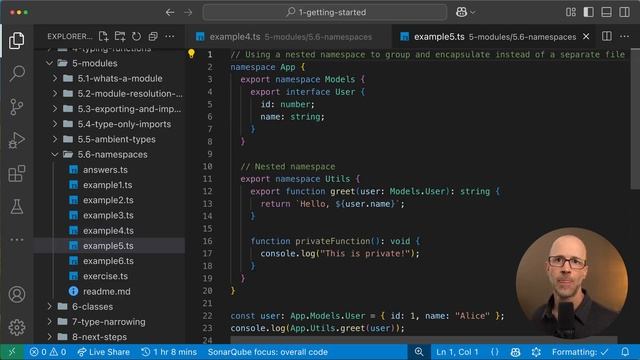Image resolution: width=640 pixels, height=360 pixels.
Task: Toggle the secondary side bar
Action: click(624, 12)
